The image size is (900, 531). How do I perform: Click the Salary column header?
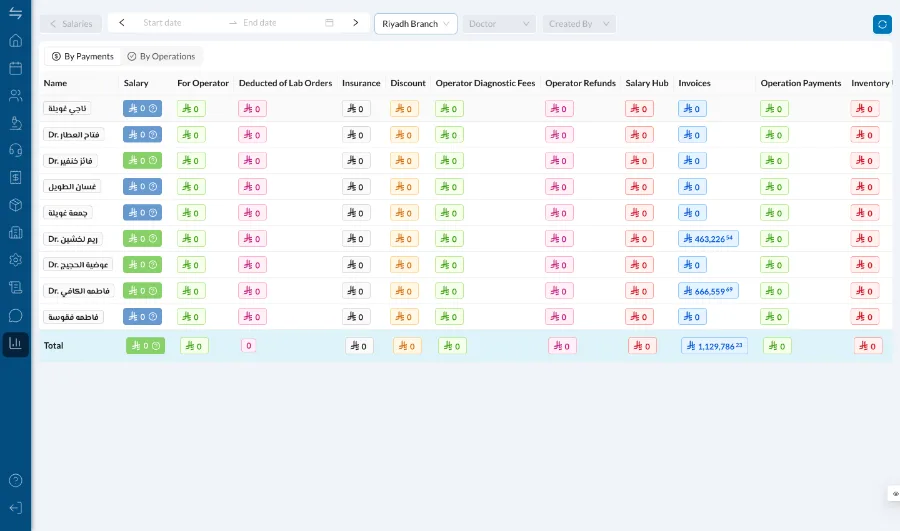[136, 83]
